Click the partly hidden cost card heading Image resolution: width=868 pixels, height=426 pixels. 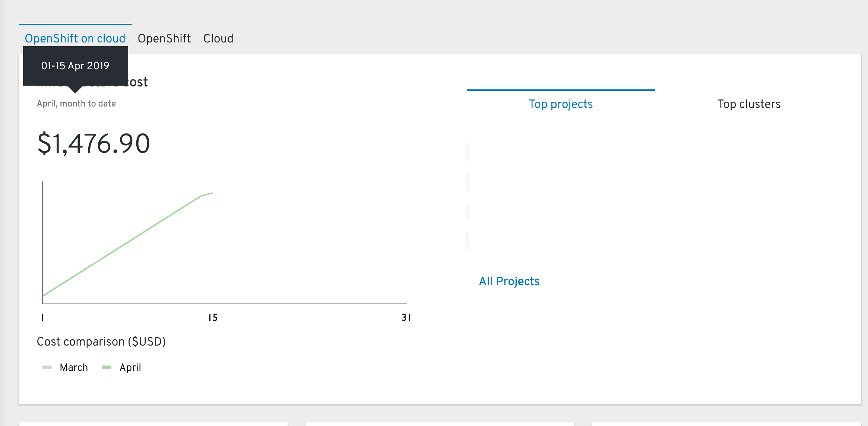pos(92,82)
